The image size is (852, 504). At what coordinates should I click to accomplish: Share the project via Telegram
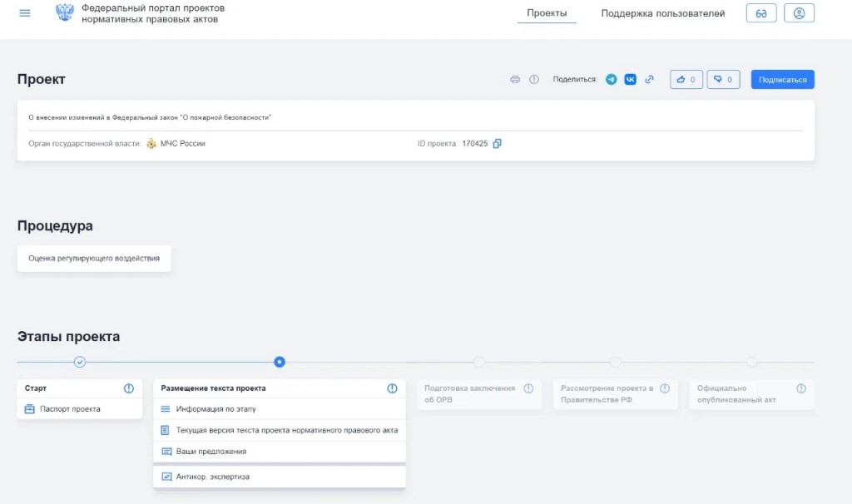coord(612,79)
